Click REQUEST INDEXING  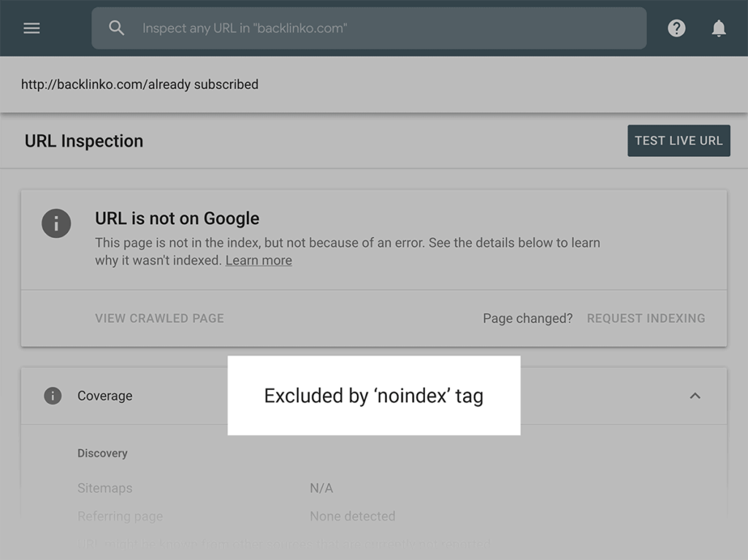coord(646,318)
